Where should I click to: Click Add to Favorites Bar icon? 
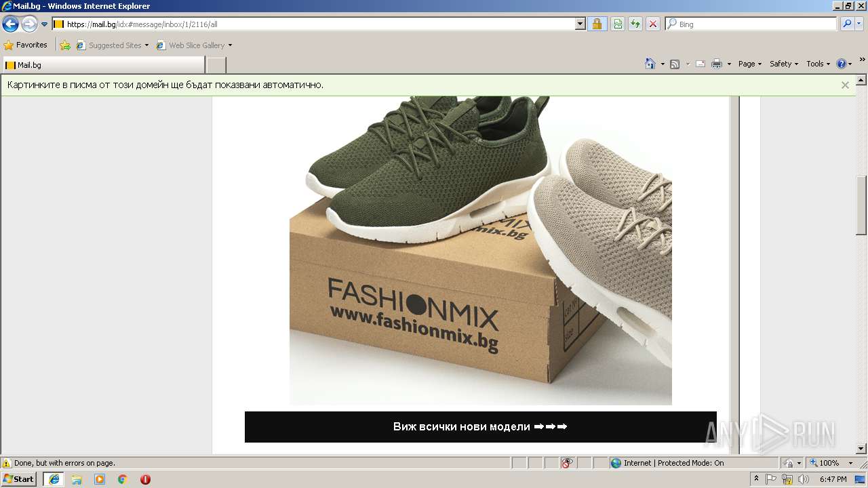65,45
